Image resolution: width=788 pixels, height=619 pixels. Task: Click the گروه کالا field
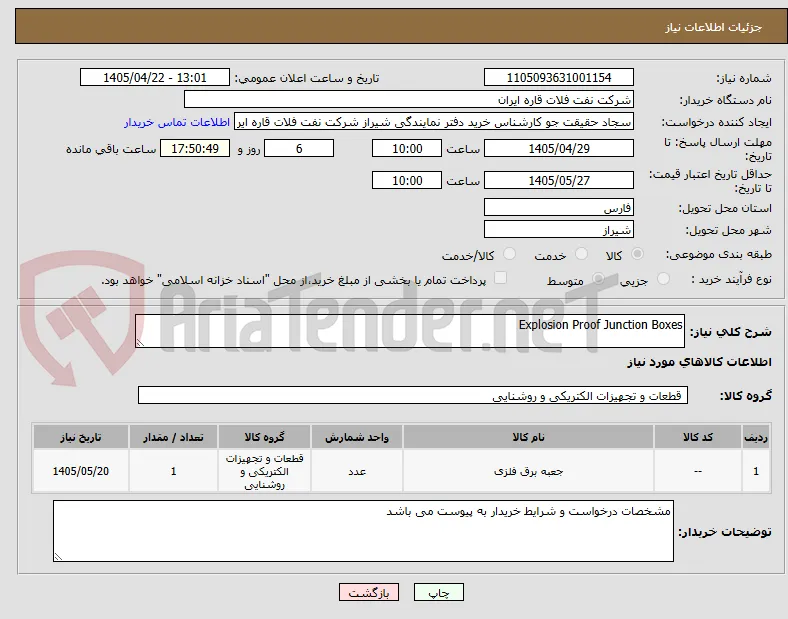(413, 395)
